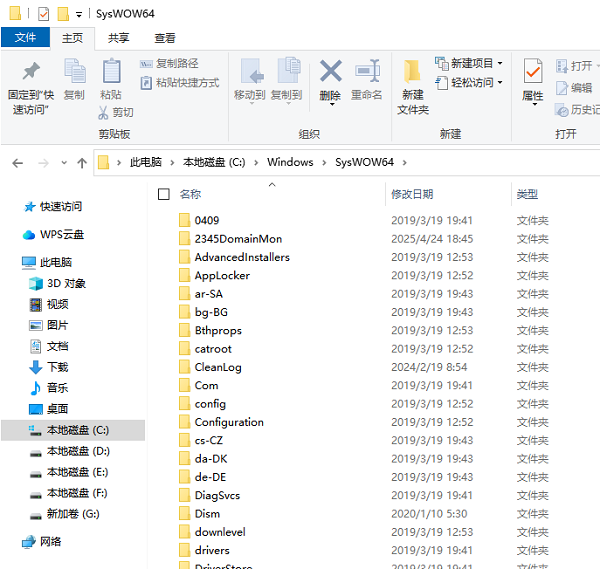Click the Paste clipboard icon

[111, 71]
